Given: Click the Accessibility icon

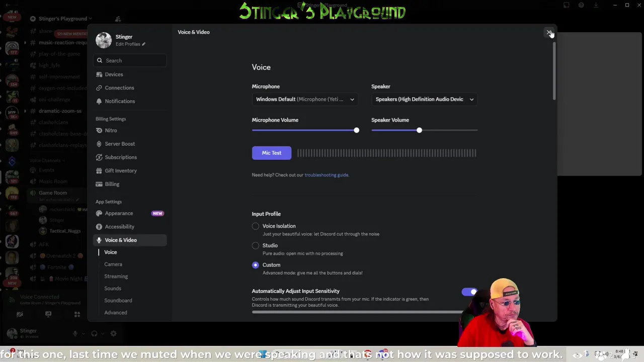Looking at the screenshot, I should coord(99,227).
